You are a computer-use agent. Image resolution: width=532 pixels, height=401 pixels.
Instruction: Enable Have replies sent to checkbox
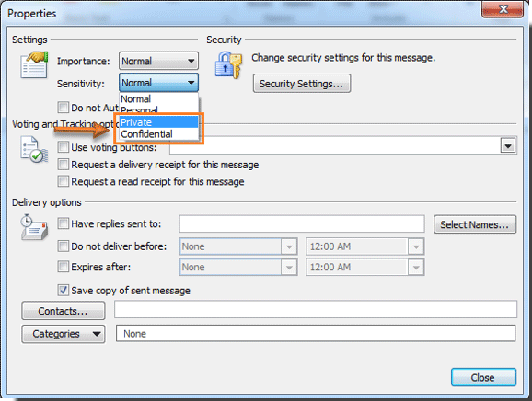pyautogui.click(x=64, y=223)
